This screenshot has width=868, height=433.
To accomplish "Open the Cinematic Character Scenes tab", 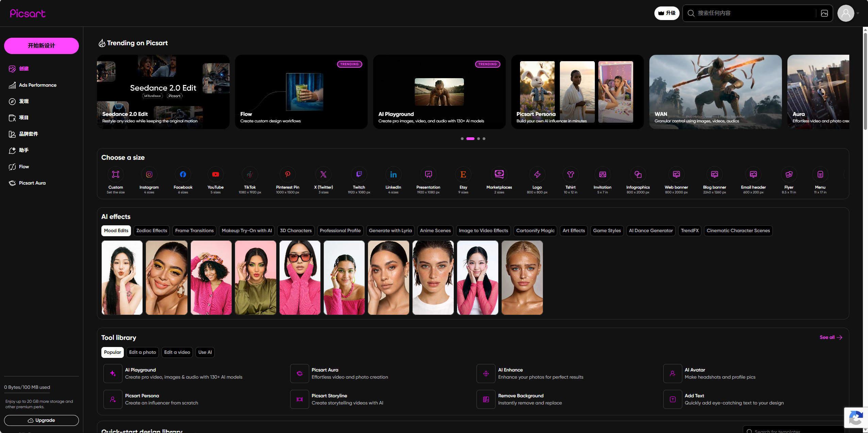I will [x=738, y=231].
